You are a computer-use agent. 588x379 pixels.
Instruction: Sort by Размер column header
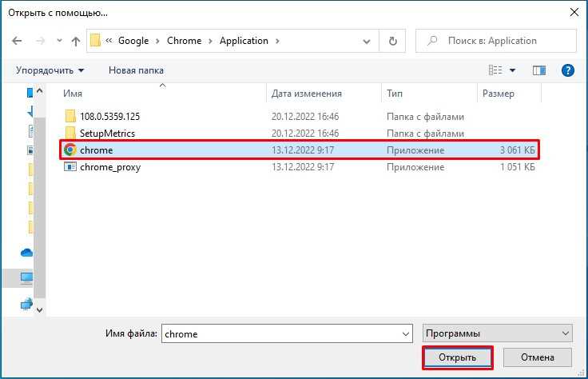point(498,94)
